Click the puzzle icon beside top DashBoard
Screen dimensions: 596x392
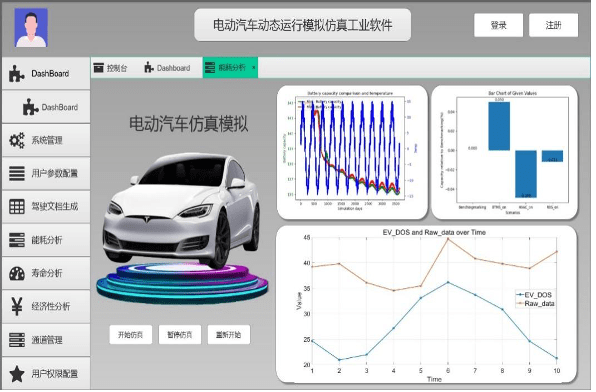pyautogui.click(x=16, y=74)
